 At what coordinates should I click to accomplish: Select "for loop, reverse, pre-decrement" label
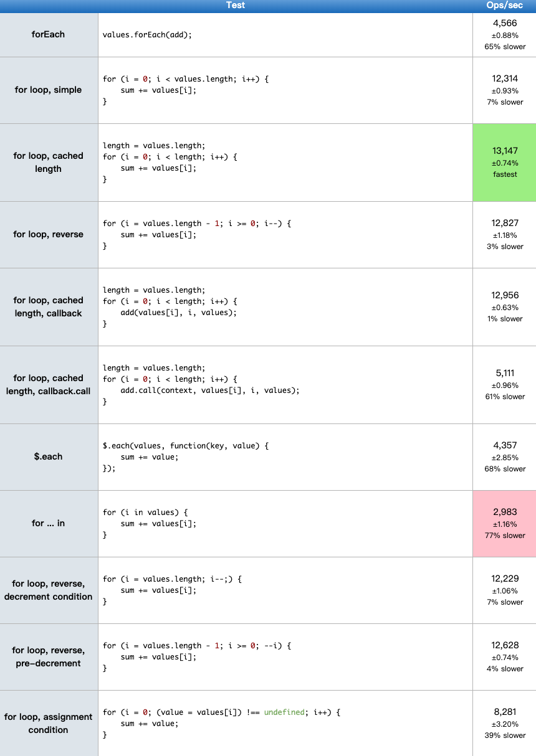(49, 656)
